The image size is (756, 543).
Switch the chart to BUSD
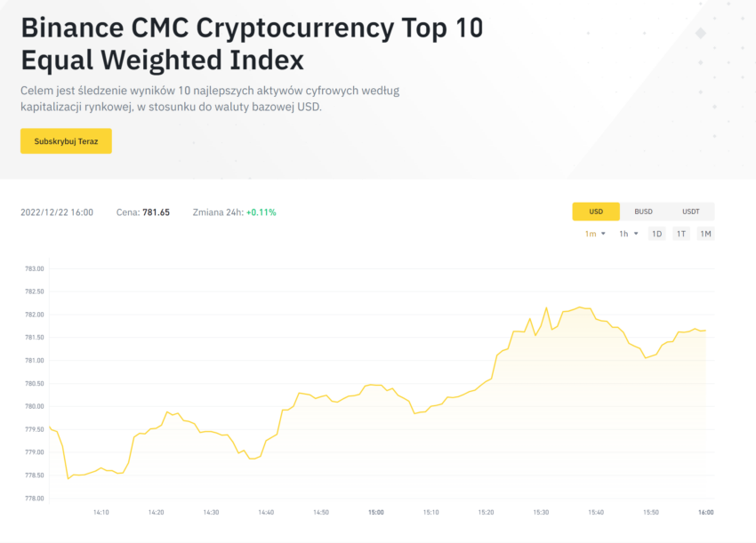(643, 212)
